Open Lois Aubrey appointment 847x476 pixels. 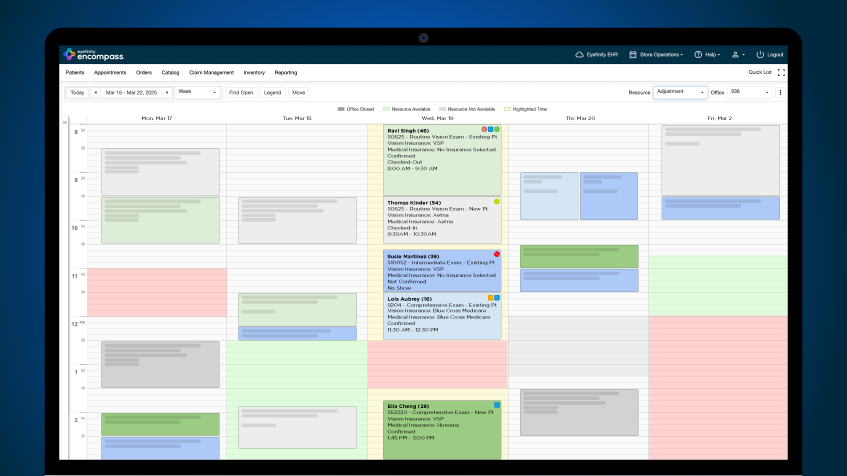(442, 316)
